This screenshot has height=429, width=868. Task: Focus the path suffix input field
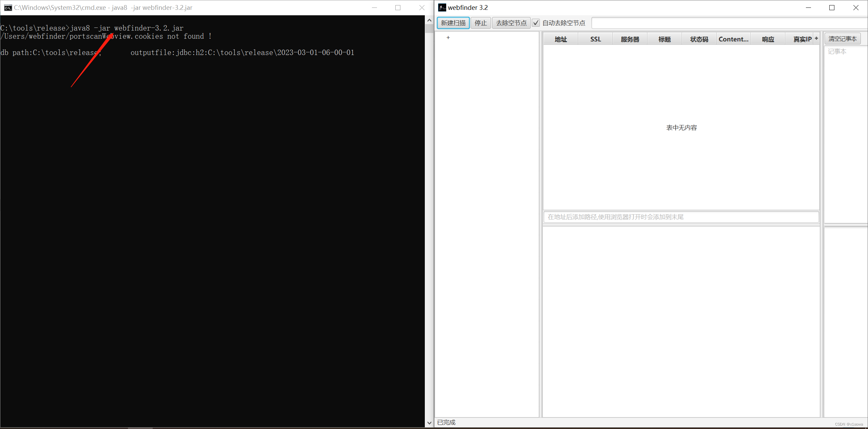[x=681, y=217]
